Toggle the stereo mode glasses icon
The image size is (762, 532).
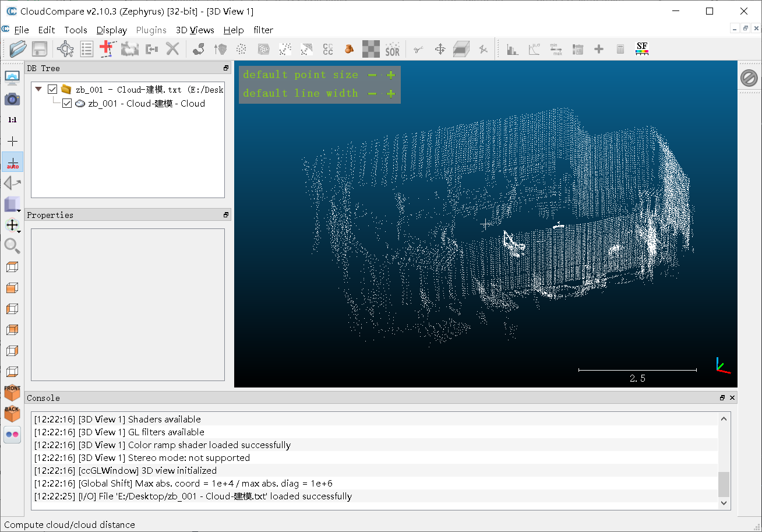pyautogui.click(x=12, y=434)
